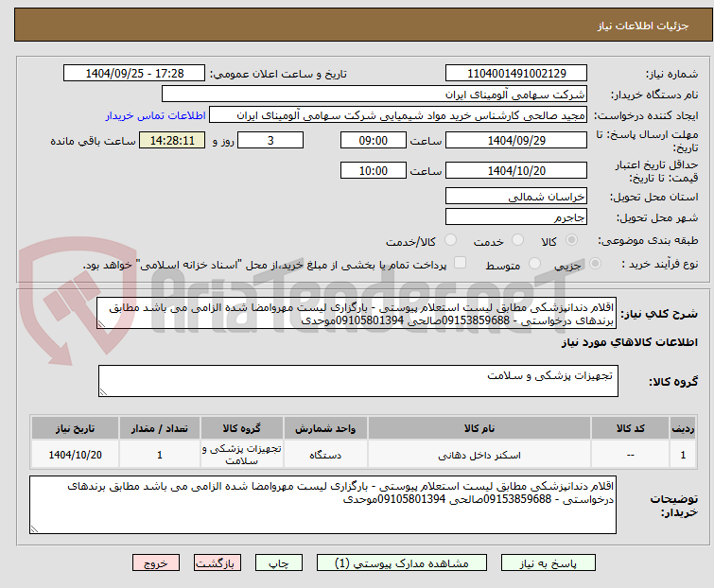Image resolution: width=714 pixels, height=588 pixels.
Task: Select the 'متوسط' purchase type radio
Action: (534, 264)
